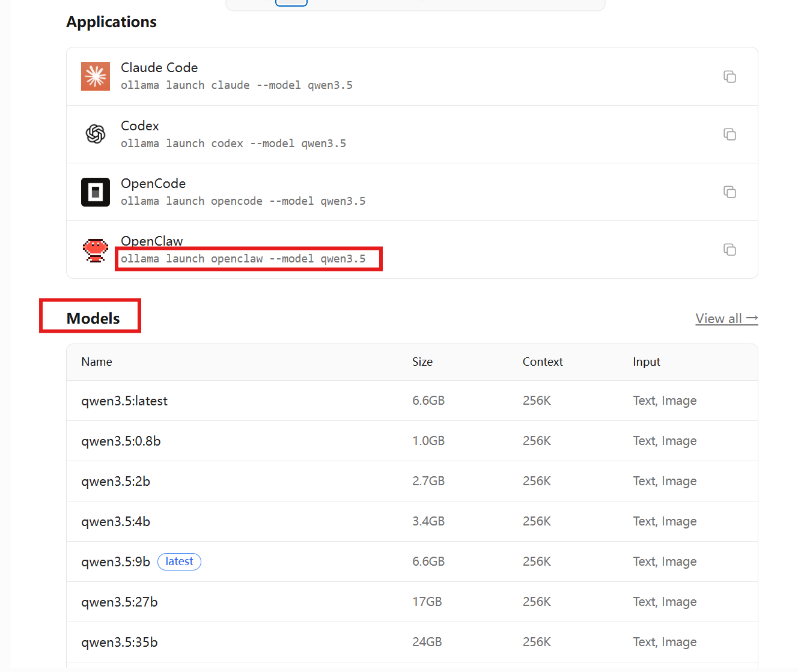This screenshot has height=672, width=798.
Task: Click 'Text, Image' input of qwen3.5:9b
Action: [665, 562]
